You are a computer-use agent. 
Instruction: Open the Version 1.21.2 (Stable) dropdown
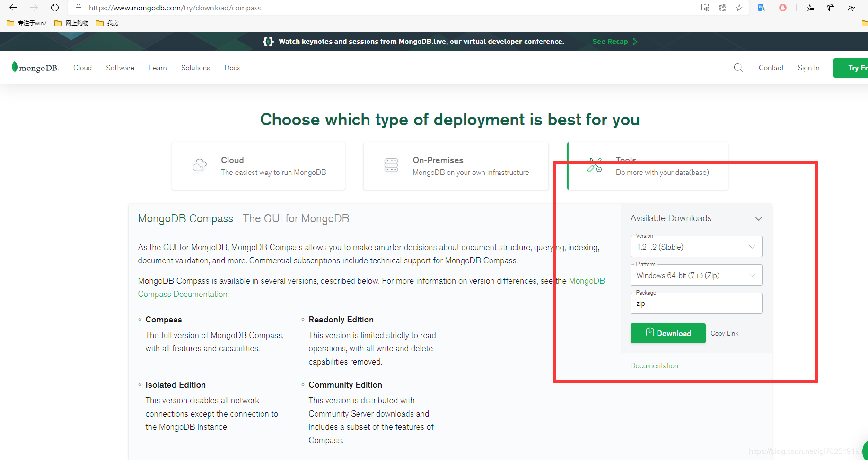coord(696,247)
